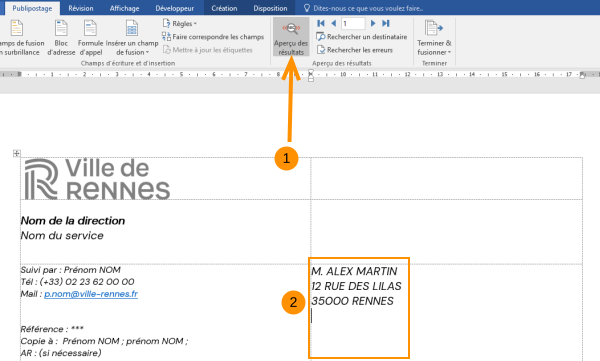Open the Développeur tab

(x=174, y=8)
